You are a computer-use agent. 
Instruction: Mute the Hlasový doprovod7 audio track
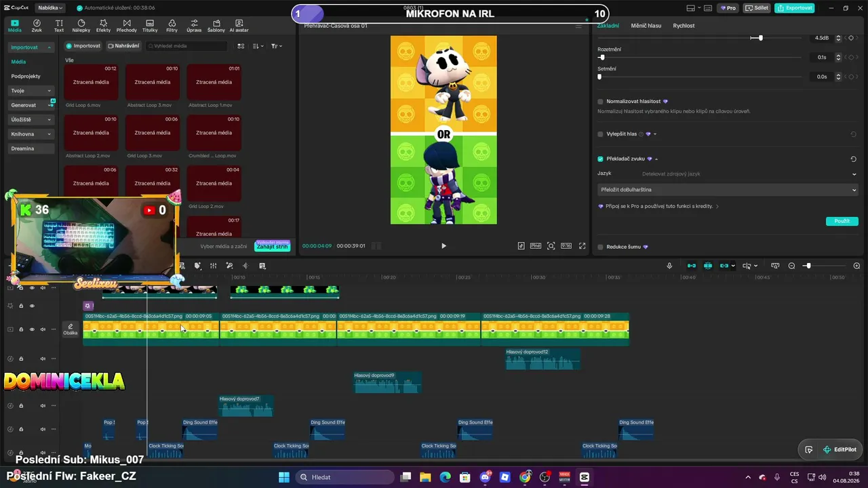click(43, 406)
